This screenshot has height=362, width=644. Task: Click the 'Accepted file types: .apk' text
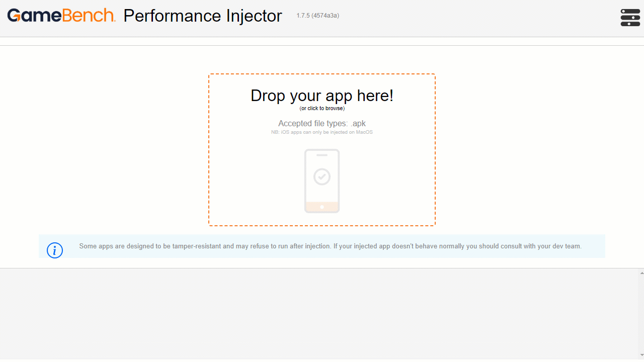tap(322, 123)
